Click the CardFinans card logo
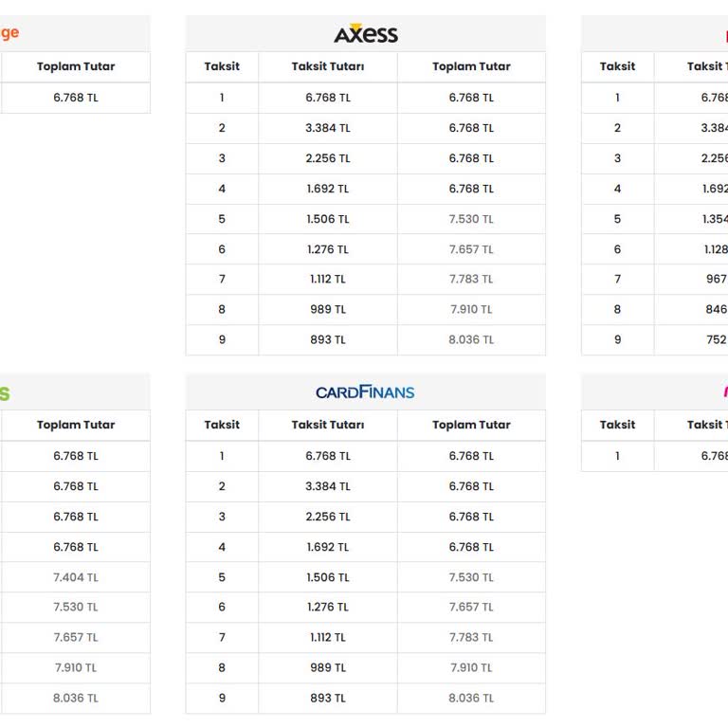Image resolution: width=728 pixels, height=728 pixels. [365, 391]
